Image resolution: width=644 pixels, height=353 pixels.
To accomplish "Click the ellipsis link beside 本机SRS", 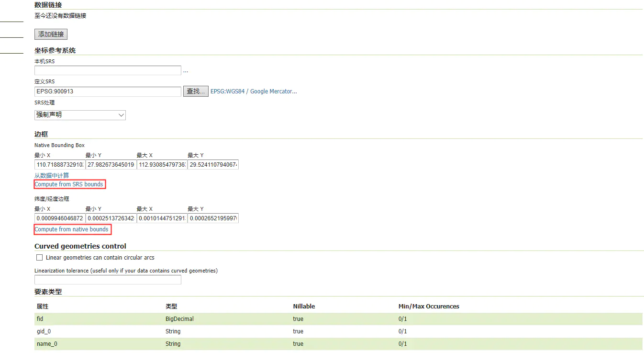I will point(186,71).
